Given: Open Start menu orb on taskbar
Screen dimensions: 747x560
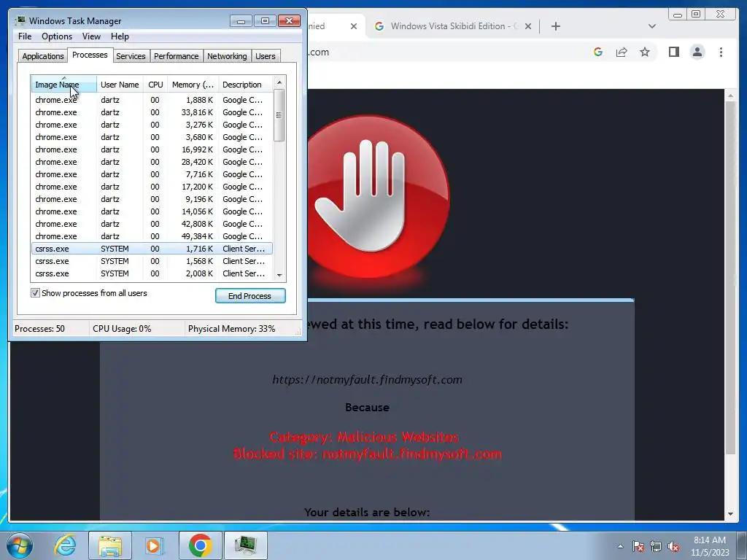Looking at the screenshot, I should 20,545.
